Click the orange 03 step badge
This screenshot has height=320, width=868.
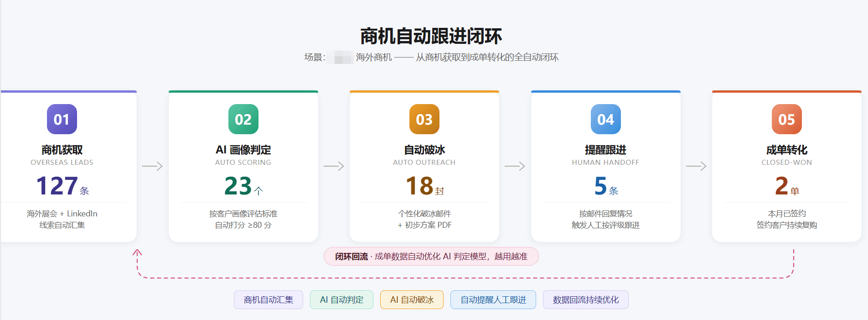pyautogui.click(x=424, y=119)
